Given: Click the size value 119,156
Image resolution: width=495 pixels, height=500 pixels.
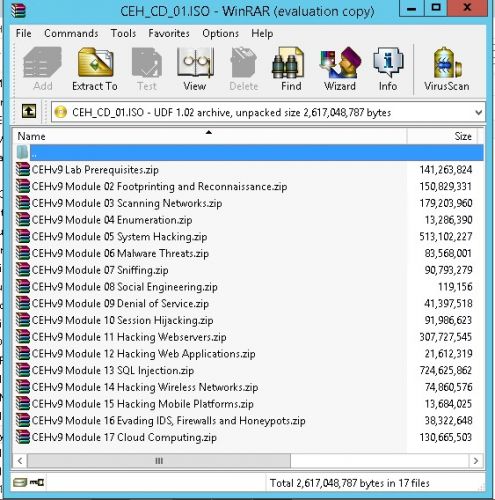Looking at the screenshot, I should pos(455,286).
